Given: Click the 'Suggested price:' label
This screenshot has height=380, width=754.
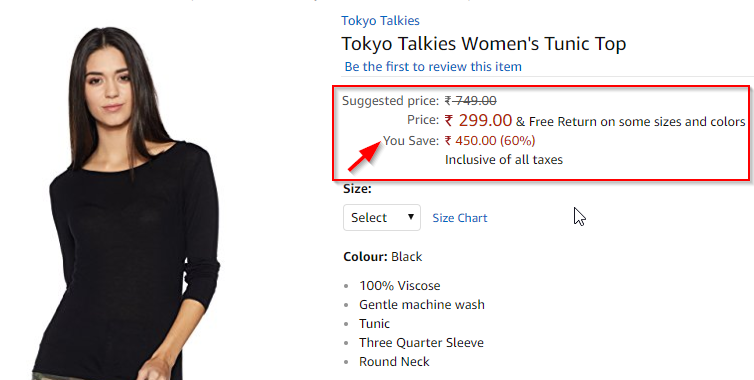Looking at the screenshot, I should (x=390, y=101).
